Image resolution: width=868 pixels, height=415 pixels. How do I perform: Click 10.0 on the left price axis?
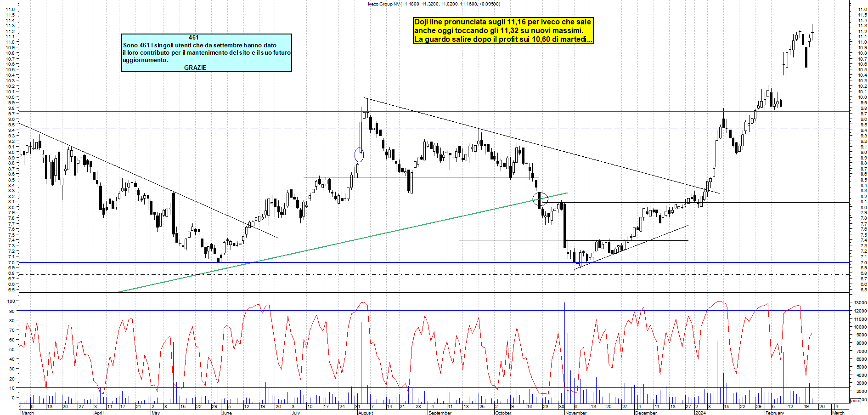[10, 97]
